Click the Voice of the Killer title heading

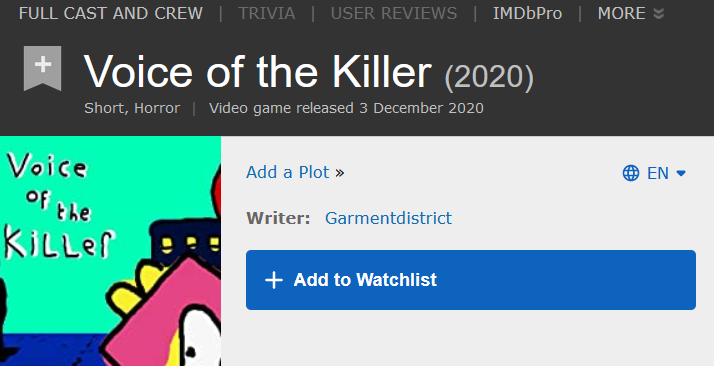[257, 72]
